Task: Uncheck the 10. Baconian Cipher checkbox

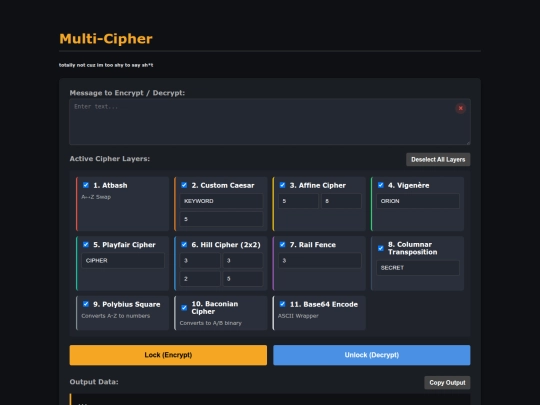Action: [x=184, y=308]
